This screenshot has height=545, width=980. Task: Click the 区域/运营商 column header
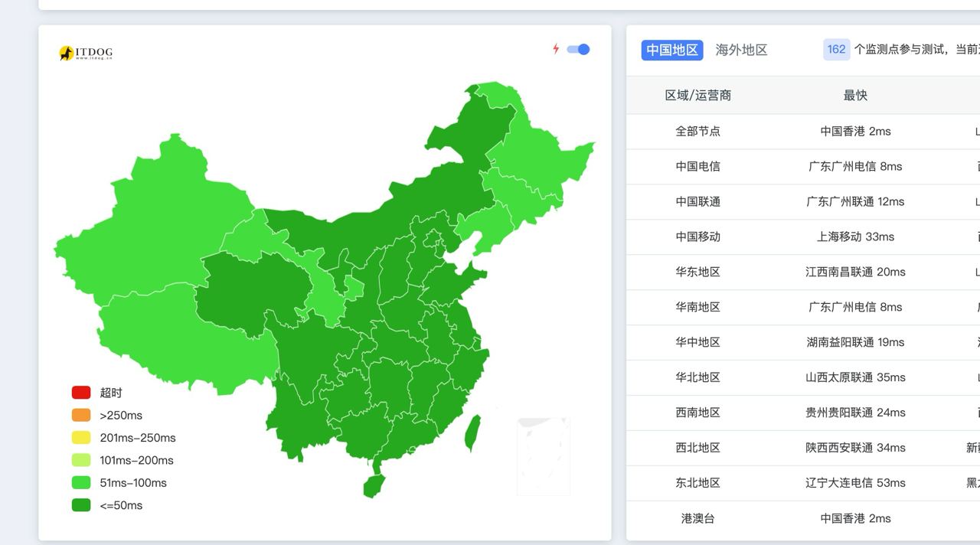pos(697,96)
